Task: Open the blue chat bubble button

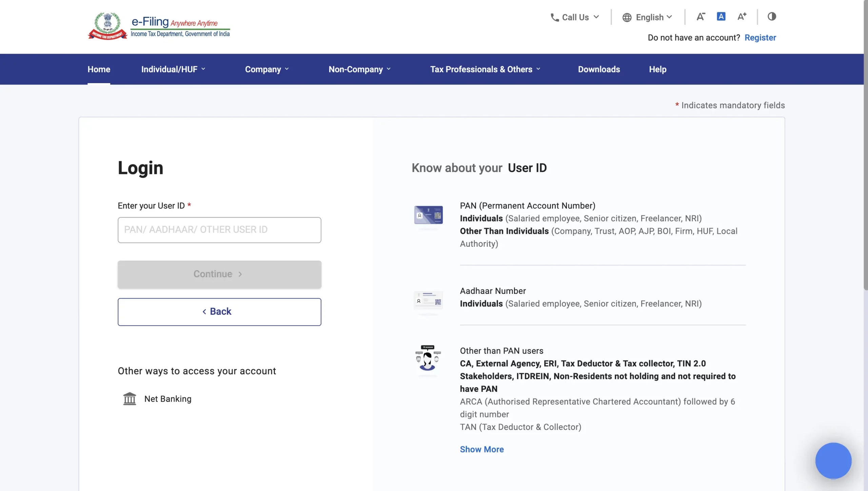Action: click(x=833, y=460)
